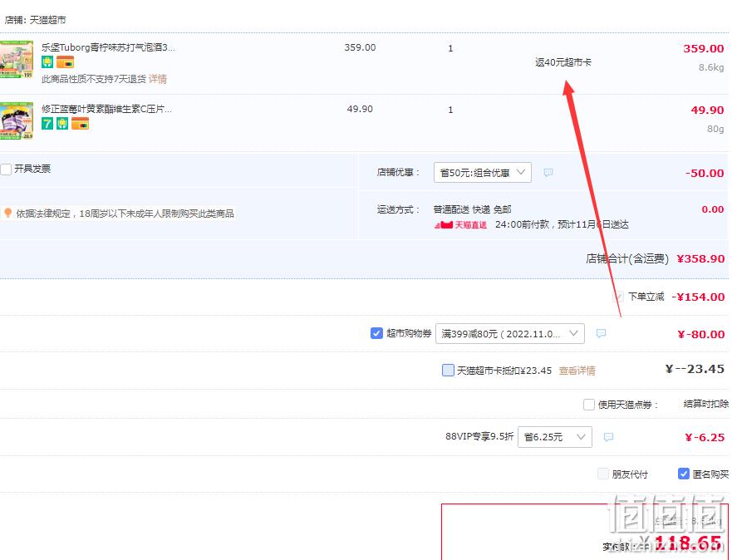Screen dimensions: 732x560
Task: Click the 结算时扣除 text
Action: click(x=706, y=404)
